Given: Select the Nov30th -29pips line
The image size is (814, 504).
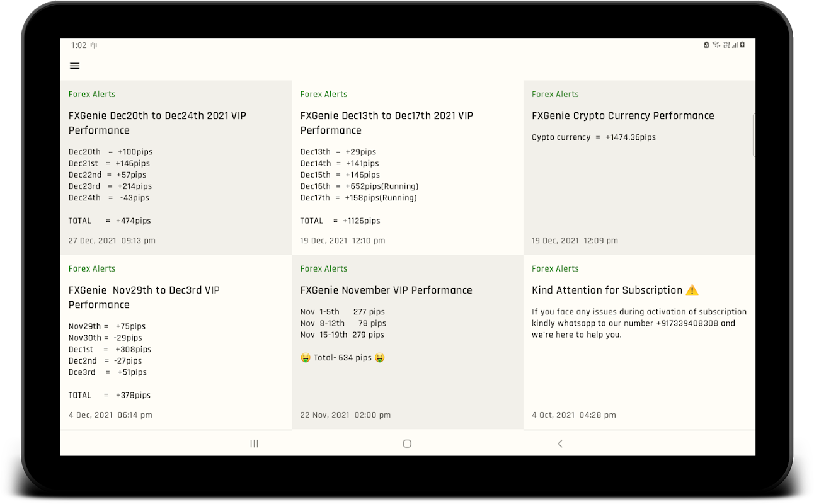Looking at the screenshot, I should [106, 338].
